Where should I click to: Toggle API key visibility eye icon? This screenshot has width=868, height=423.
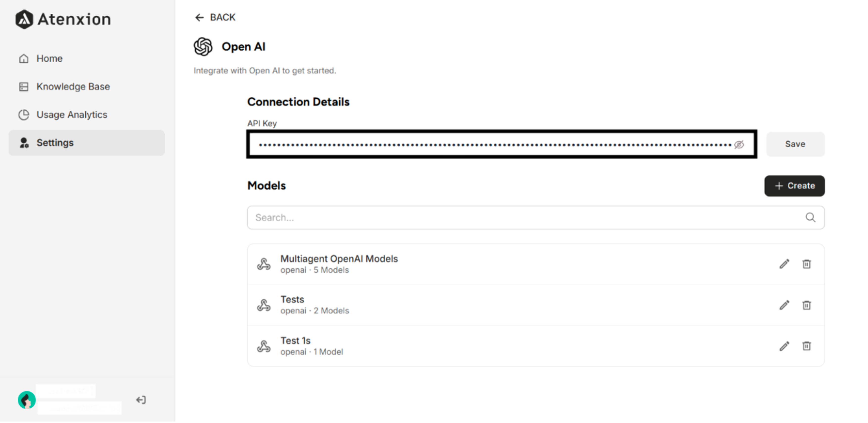click(739, 145)
